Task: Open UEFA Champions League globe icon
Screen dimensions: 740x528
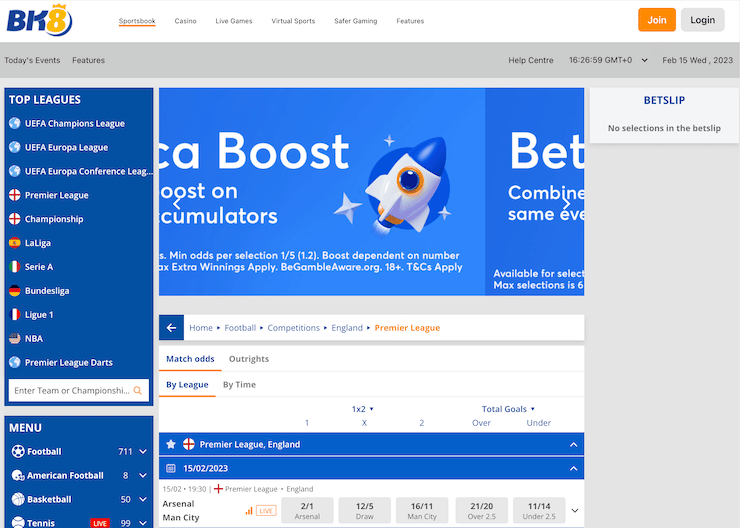Action: [x=15, y=123]
